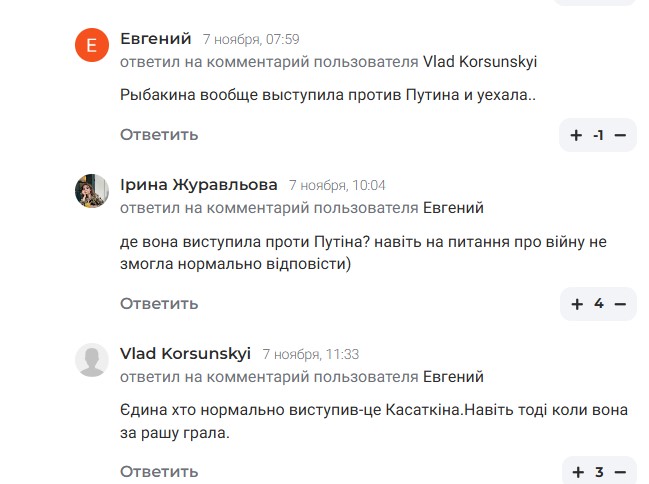
Task: Click the 4 rating score on Ірина's comment
Action: pos(599,304)
